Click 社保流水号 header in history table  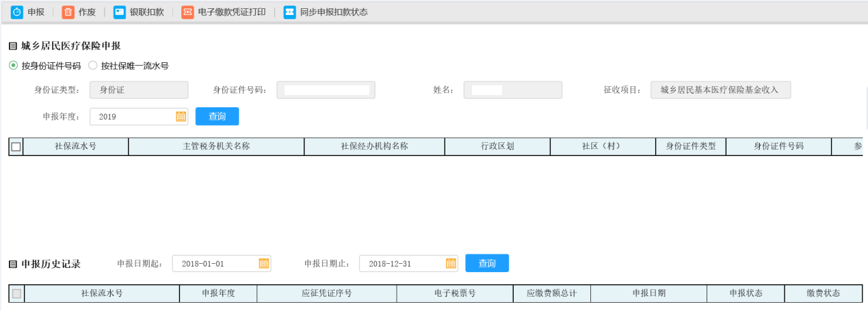pos(101,293)
